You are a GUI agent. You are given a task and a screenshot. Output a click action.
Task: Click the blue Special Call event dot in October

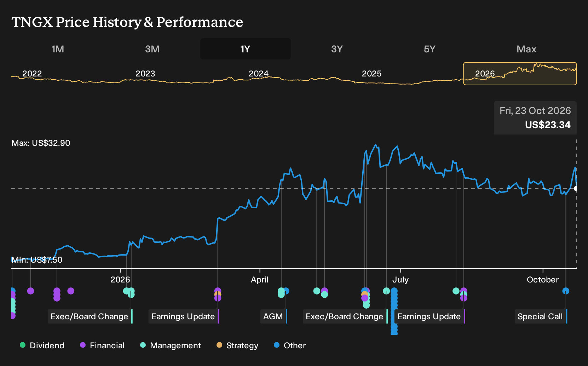pyautogui.click(x=566, y=291)
